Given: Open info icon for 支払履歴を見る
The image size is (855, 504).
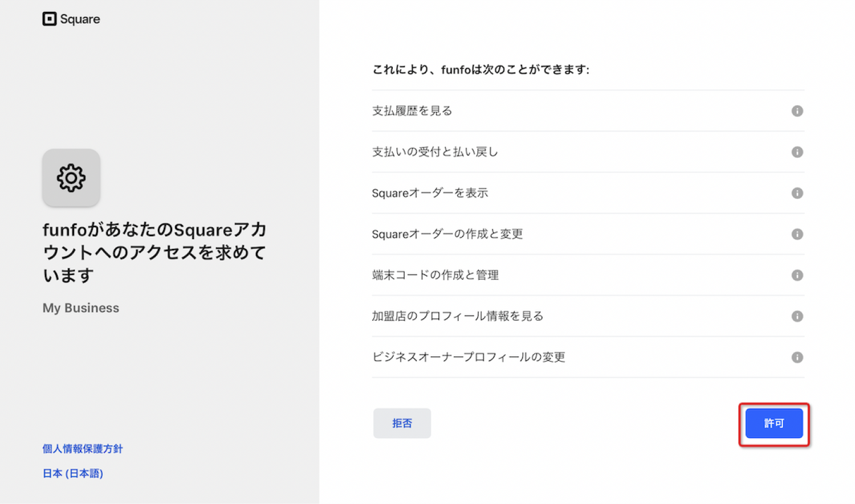Looking at the screenshot, I should 797,111.
